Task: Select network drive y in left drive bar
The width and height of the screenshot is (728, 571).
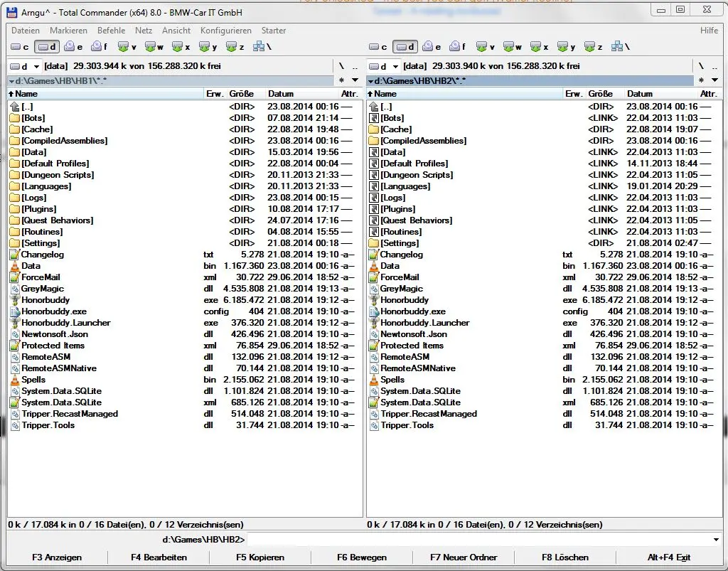Action: pyautogui.click(x=208, y=47)
